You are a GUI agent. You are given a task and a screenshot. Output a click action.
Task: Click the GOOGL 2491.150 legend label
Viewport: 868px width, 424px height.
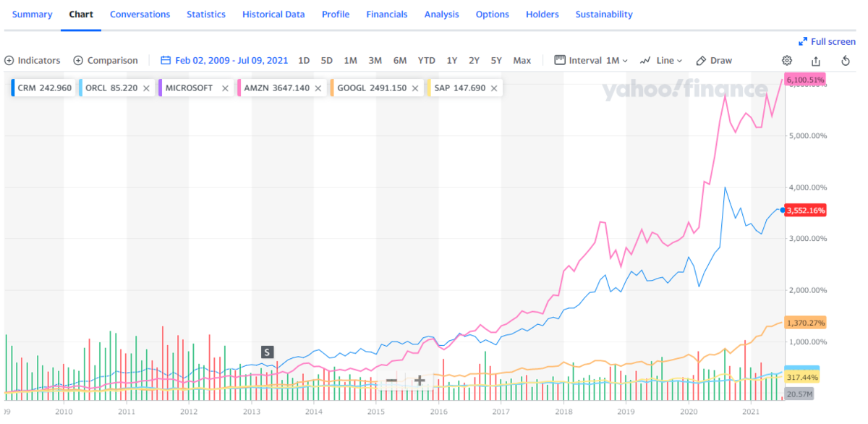point(372,88)
